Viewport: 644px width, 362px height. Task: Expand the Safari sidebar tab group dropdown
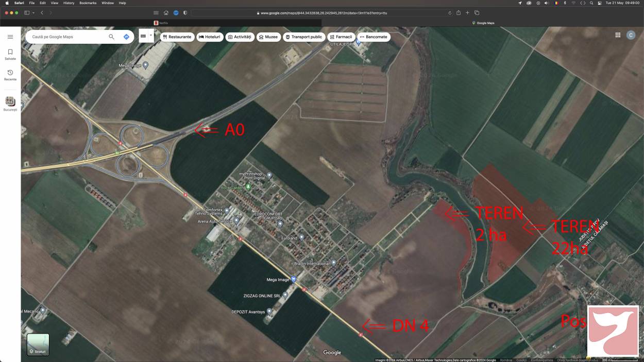[x=33, y=13]
